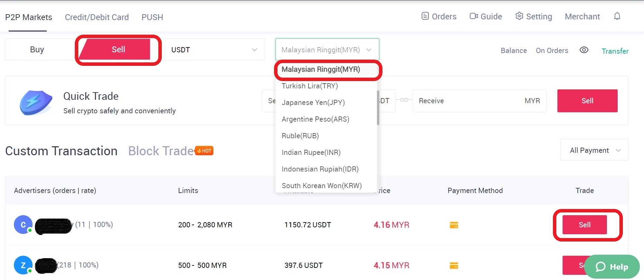Open the USDT coin dropdown
This screenshot has height=280, width=644.
(x=214, y=50)
